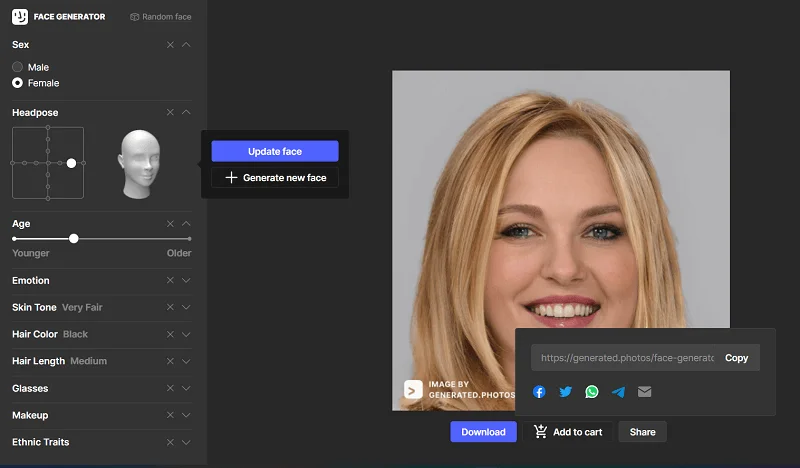Image resolution: width=800 pixels, height=468 pixels.
Task: Click the Age slider handle
Action: tap(74, 238)
